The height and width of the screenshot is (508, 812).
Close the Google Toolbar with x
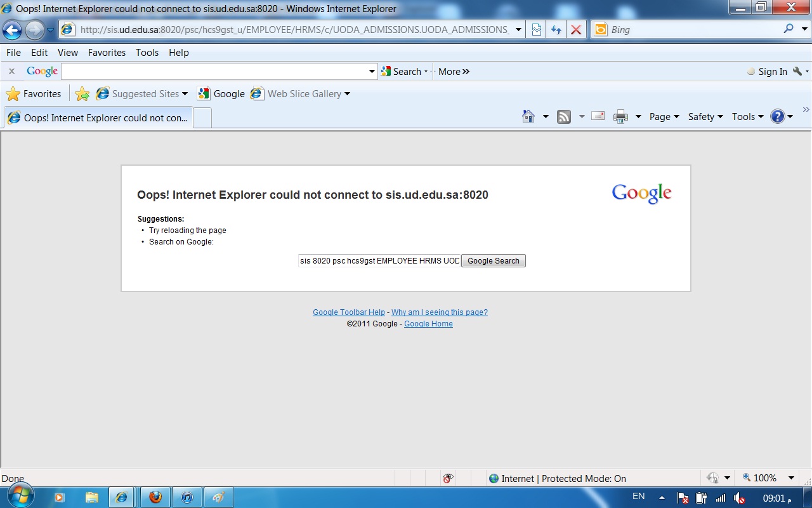pos(11,72)
